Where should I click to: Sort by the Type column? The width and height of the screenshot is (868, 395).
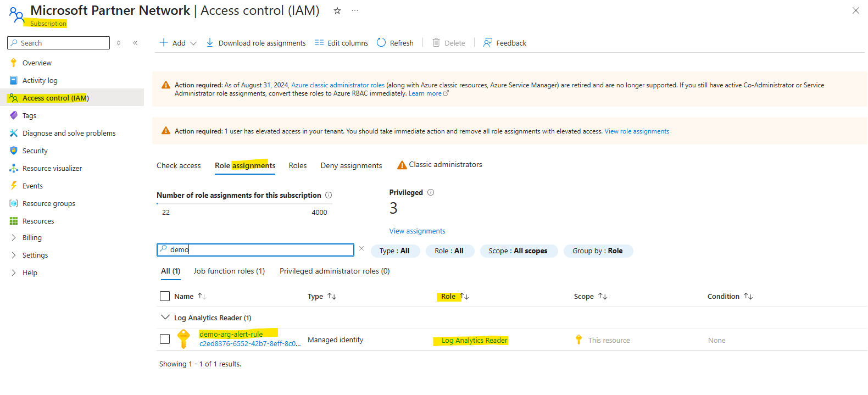pyautogui.click(x=321, y=296)
